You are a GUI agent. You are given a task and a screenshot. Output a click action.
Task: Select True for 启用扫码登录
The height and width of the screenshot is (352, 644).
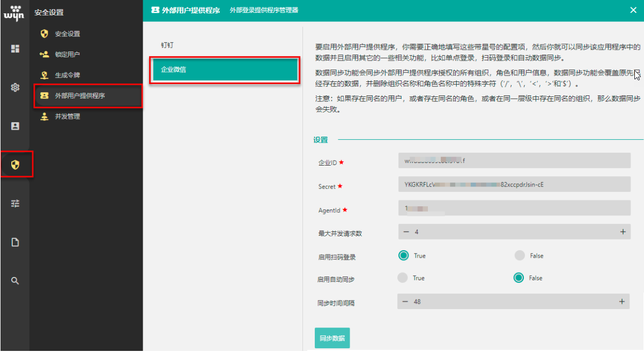coord(403,256)
